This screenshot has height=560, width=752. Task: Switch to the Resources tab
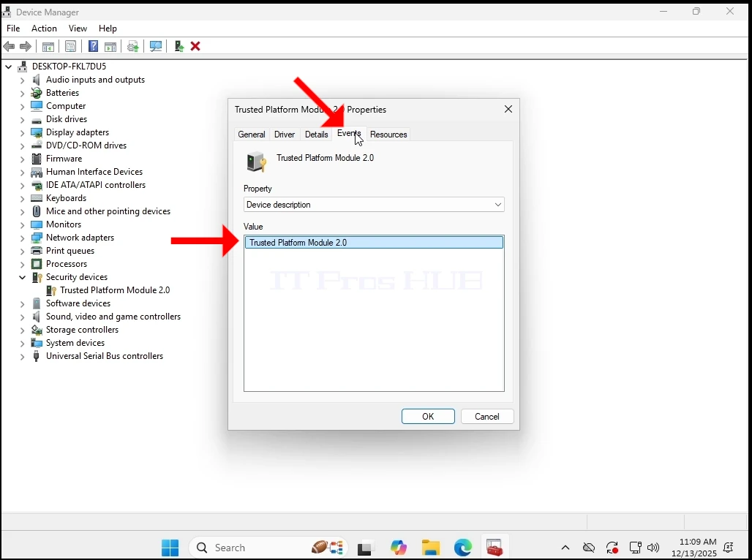(x=388, y=135)
